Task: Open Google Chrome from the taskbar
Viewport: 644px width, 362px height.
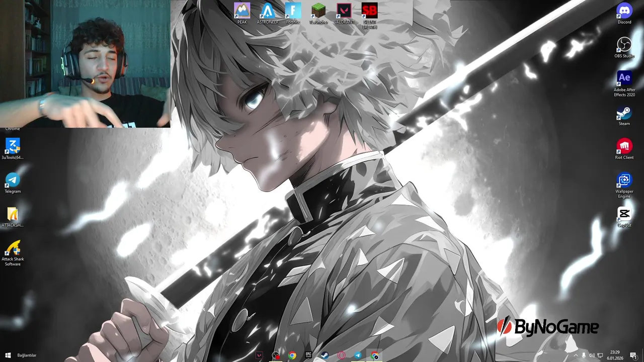Action: point(292,355)
